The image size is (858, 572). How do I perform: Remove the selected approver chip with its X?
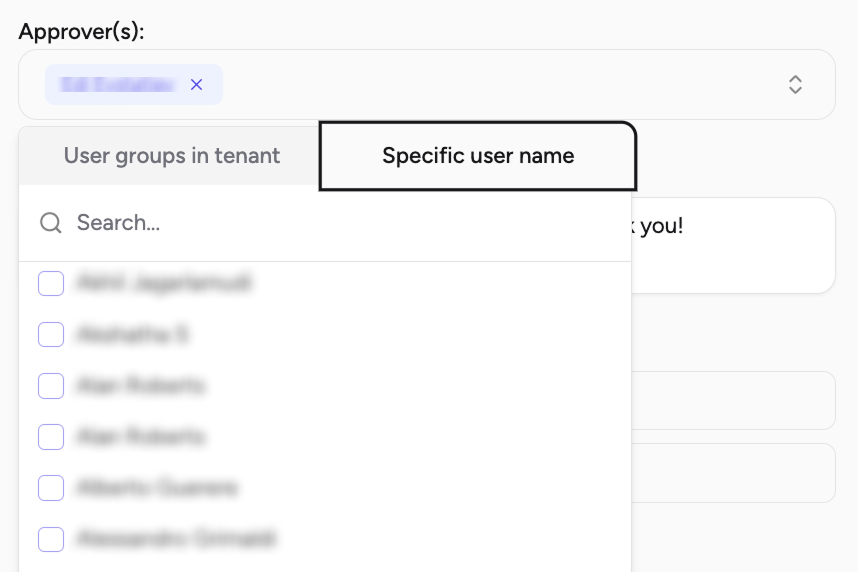[x=196, y=85]
